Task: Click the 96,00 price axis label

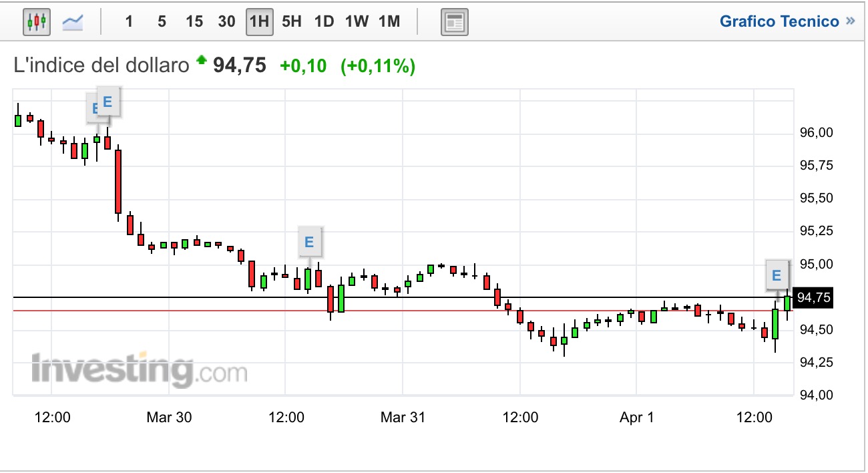Action: pos(816,133)
